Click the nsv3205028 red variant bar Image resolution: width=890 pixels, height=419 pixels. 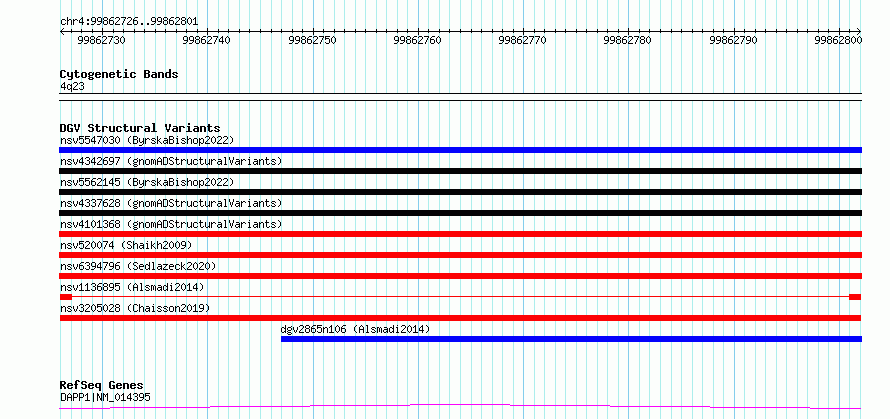click(460, 318)
